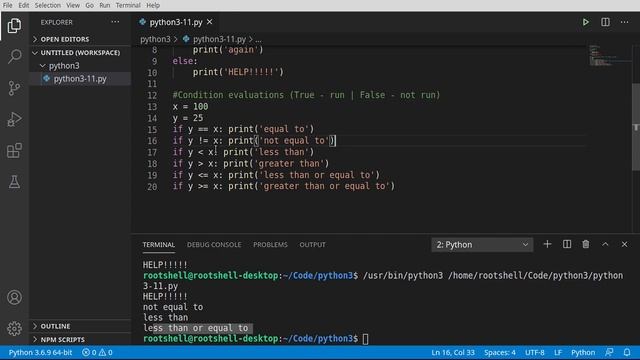Image resolution: width=640 pixels, height=360 pixels.
Task: Change indentation via Spaces: 4
Action: (500, 352)
